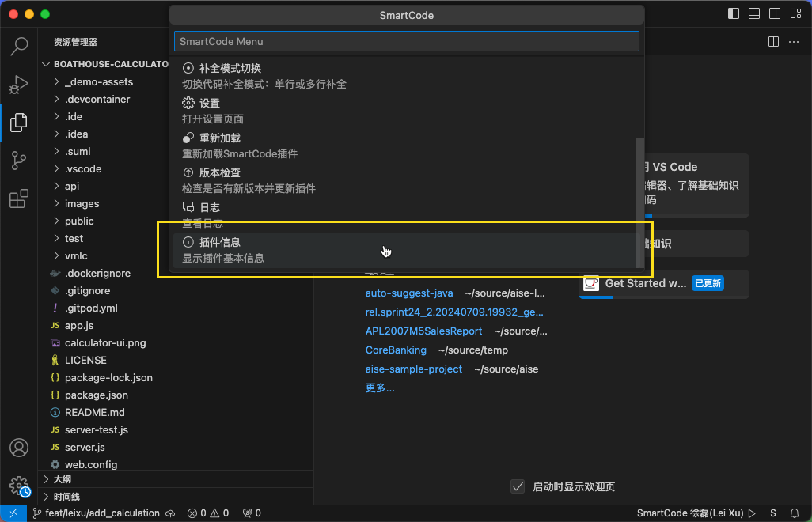
Task: Expand the 时间线 timeline section
Action: [x=176, y=497]
